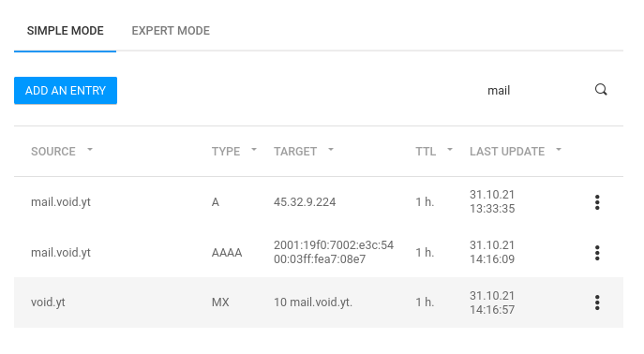Open options menu for mail.void.yt A record
644x354 pixels.
597,202
